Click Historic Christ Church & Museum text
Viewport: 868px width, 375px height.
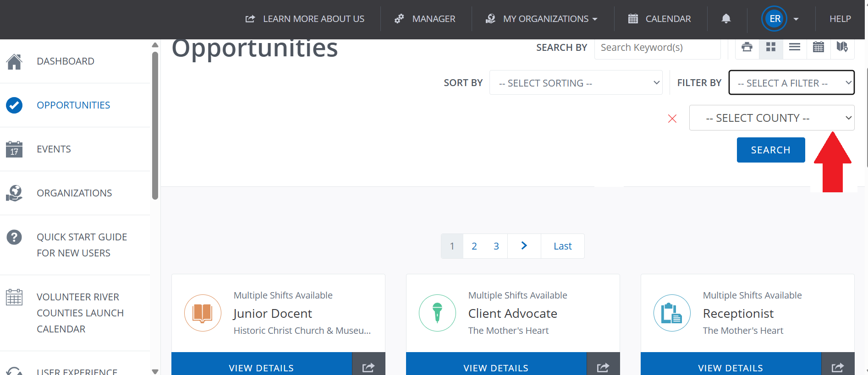pos(302,331)
